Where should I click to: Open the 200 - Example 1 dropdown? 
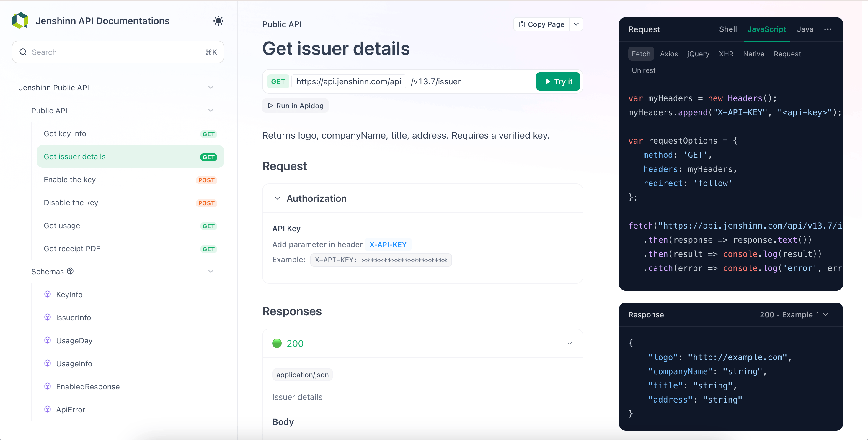pyautogui.click(x=794, y=314)
